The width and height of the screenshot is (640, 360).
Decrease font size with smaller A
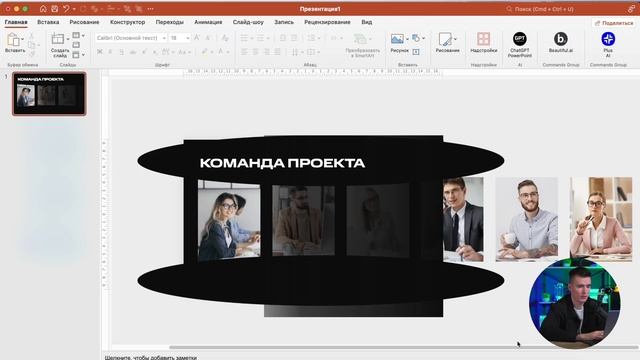[207, 38]
